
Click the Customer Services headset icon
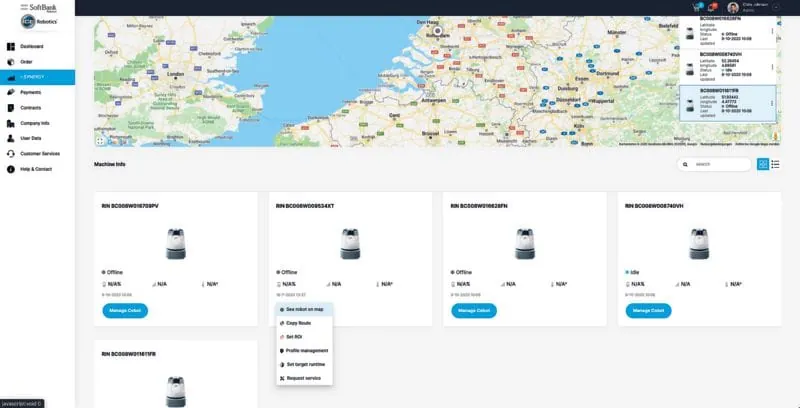click(9, 153)
